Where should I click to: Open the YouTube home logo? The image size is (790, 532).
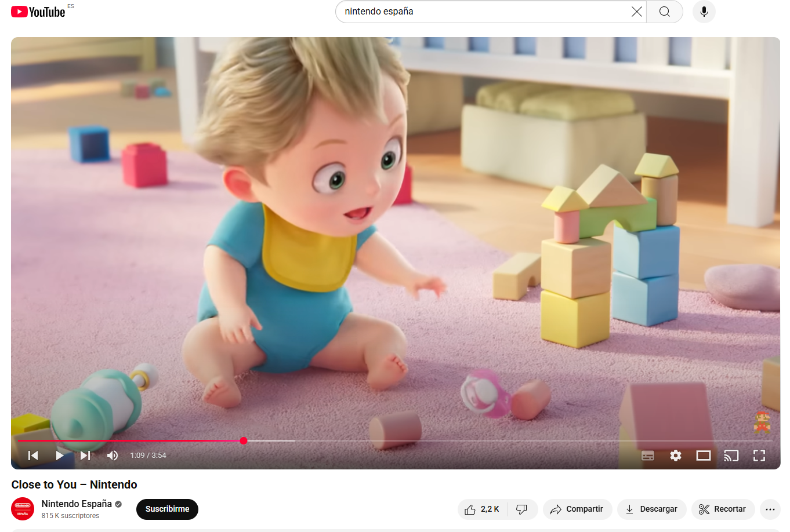tap(38, 12)
